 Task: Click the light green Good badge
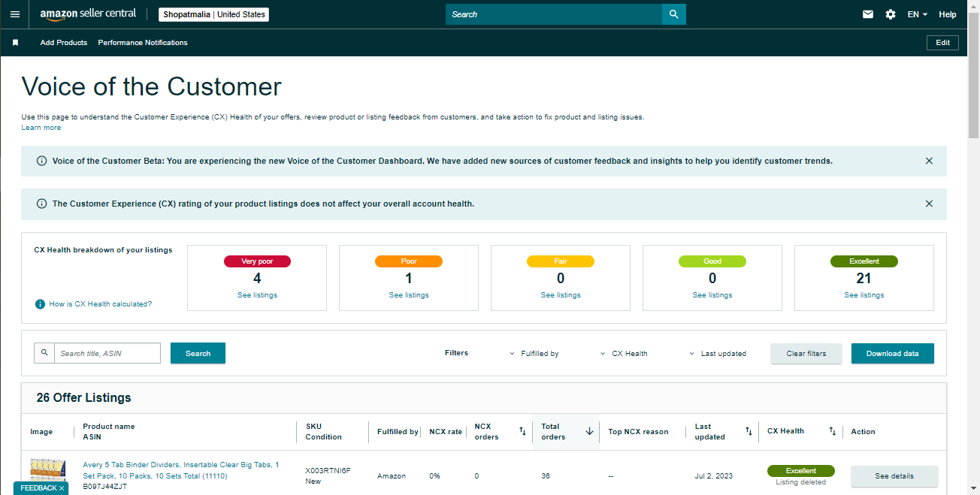pyautogui.click(x=712, y=261)
